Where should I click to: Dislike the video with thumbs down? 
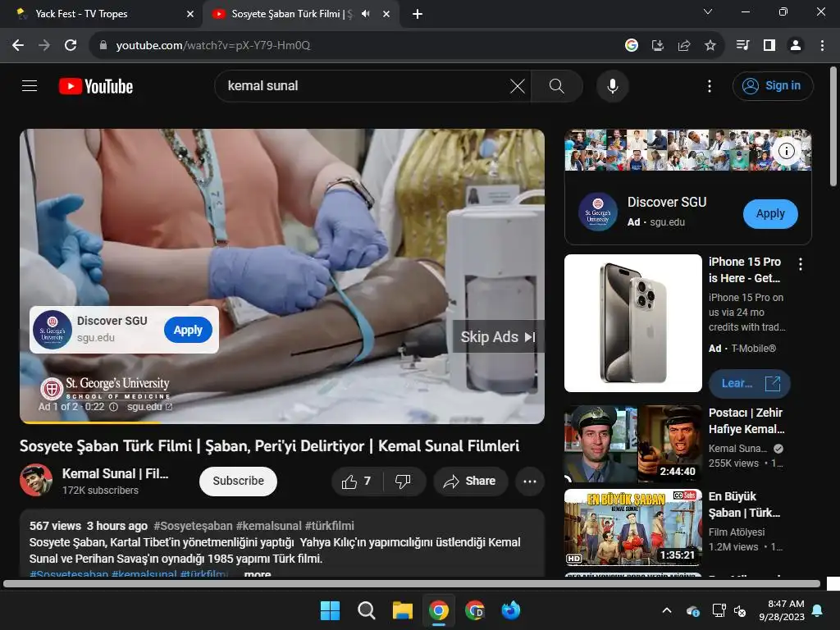pyautogui.click(x=403, y=482)
